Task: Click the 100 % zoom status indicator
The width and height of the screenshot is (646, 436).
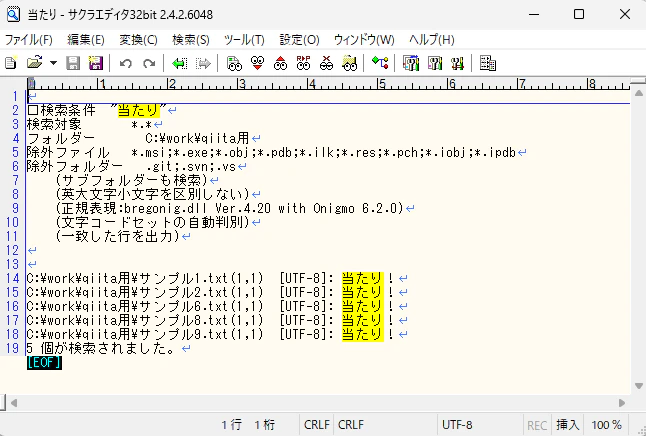Action: tap(606, 425)
